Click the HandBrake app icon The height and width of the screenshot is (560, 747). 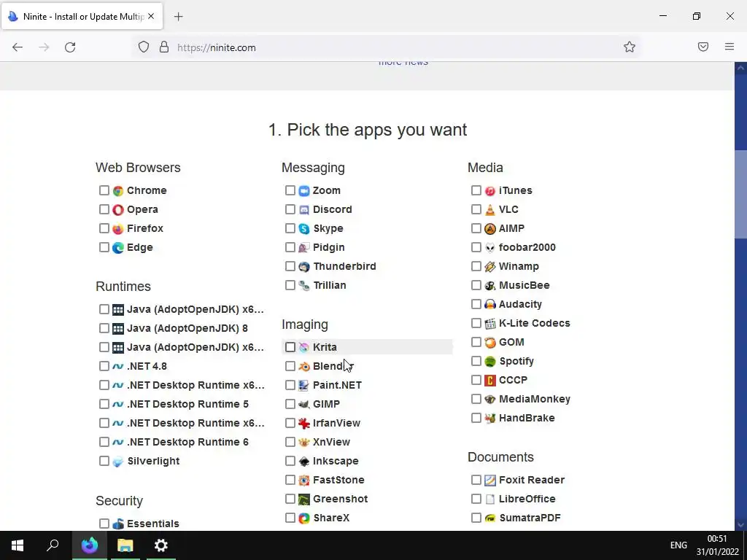click(x=489, y=419)
